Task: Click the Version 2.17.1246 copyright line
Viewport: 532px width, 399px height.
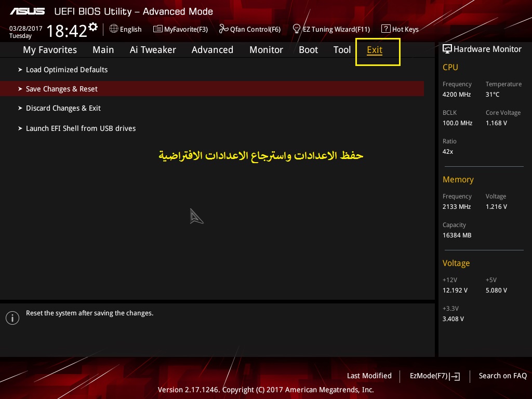Action: [265, 390]
